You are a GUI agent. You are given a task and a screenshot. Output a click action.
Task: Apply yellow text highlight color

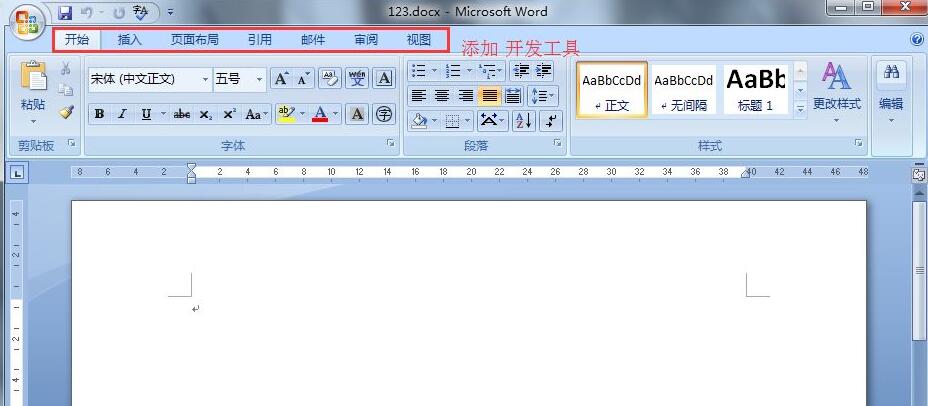(x=286, y=114)
